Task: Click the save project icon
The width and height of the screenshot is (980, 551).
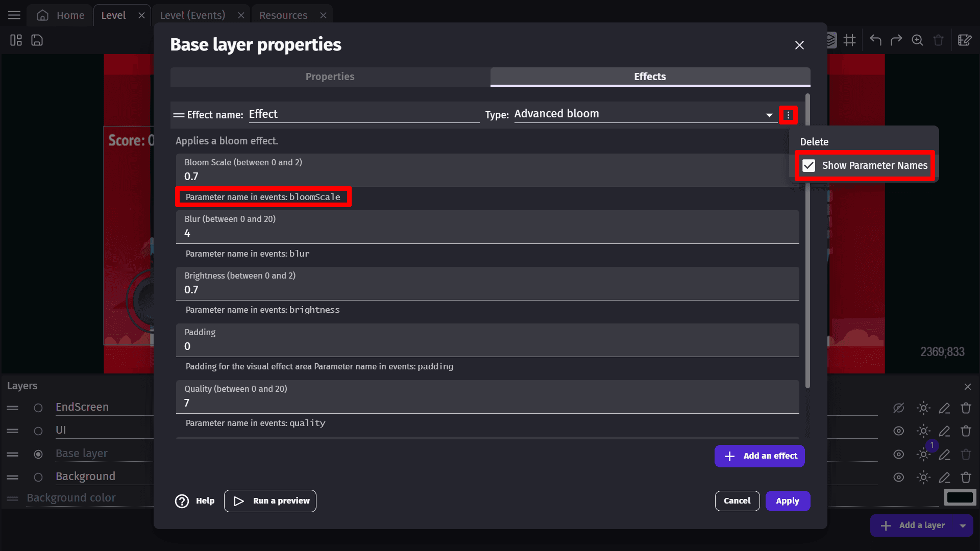Action: tap(37, 40)
